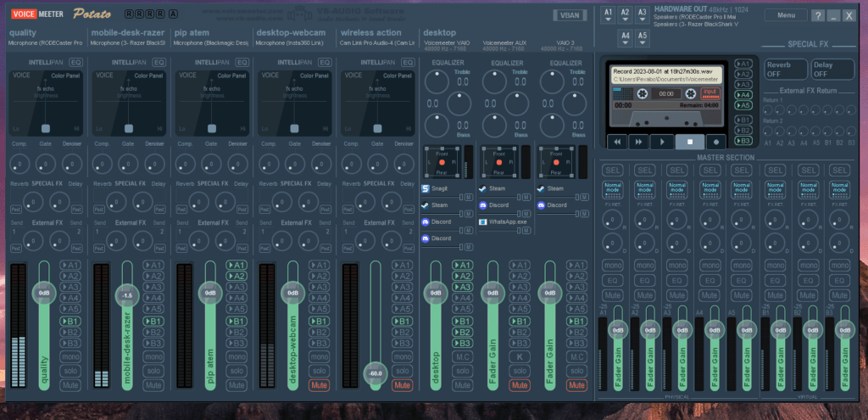
Task: Click the M button beside WhatsApp.exe
Action: 526,230
